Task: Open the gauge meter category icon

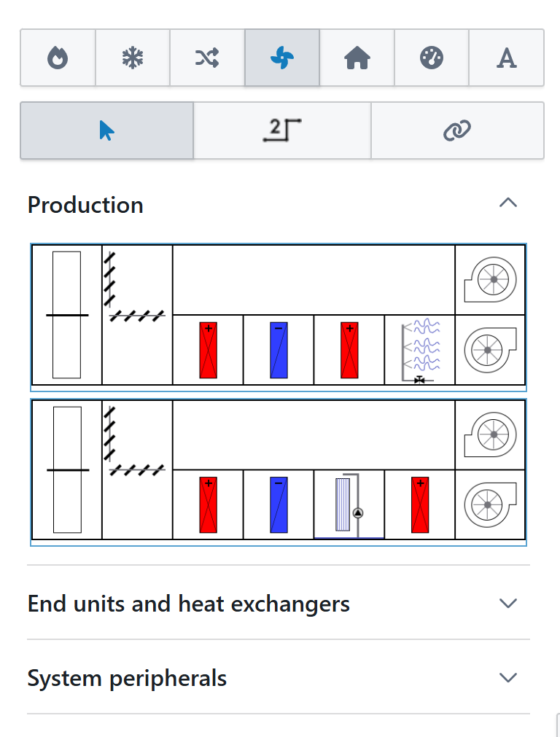Action: pos(432,58)
